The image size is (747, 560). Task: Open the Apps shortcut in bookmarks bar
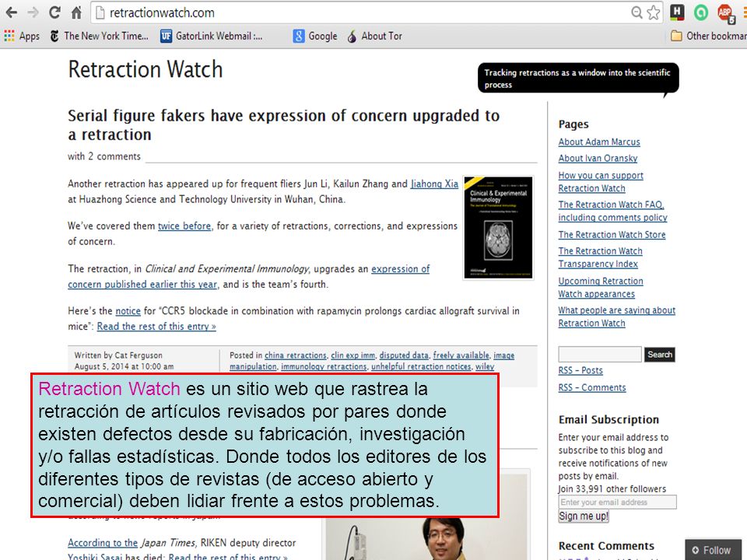pos(22,37)
